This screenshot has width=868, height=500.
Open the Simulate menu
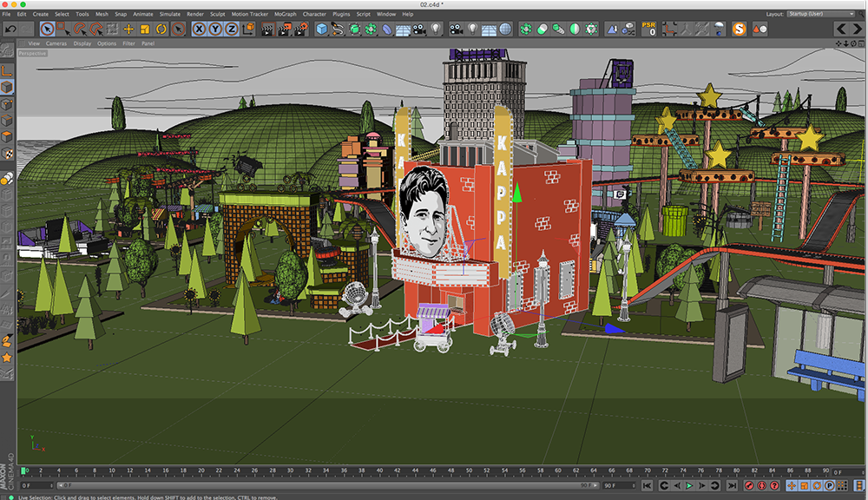tap(170, 14)
